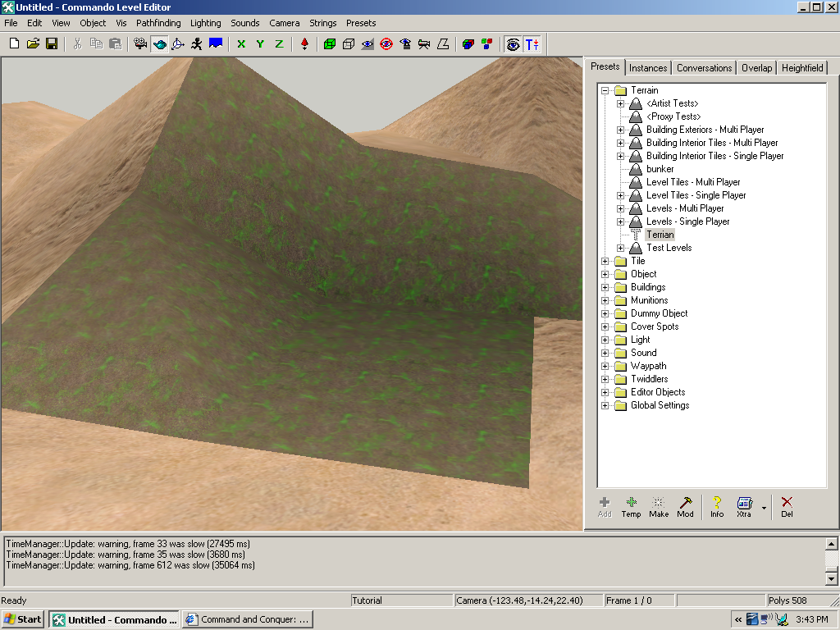Click the Windows Start button

(x=23, y=619)
